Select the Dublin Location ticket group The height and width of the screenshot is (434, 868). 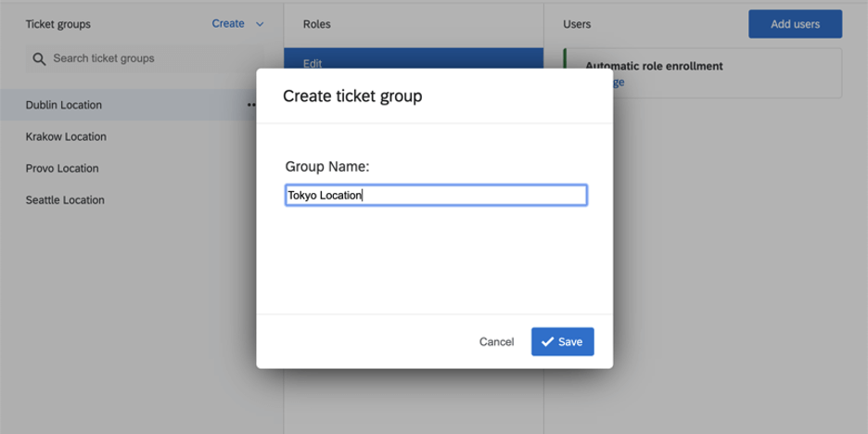tap(64, 105)
